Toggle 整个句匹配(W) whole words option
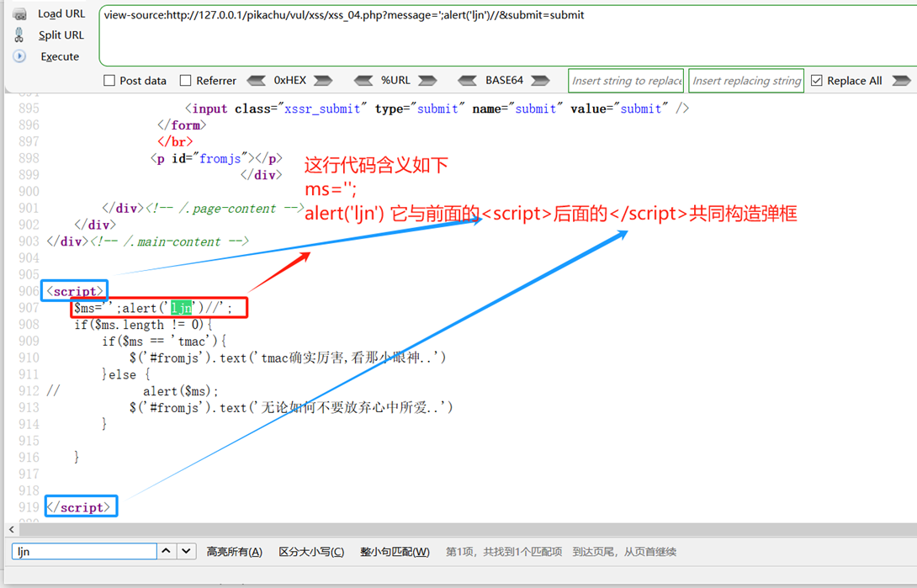 (395, 552)
